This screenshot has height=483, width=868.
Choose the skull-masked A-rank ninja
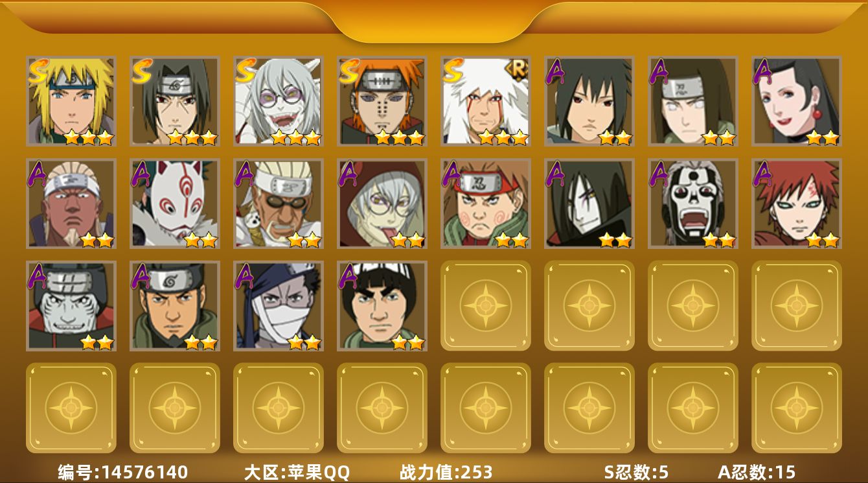(x=693, y=204)
